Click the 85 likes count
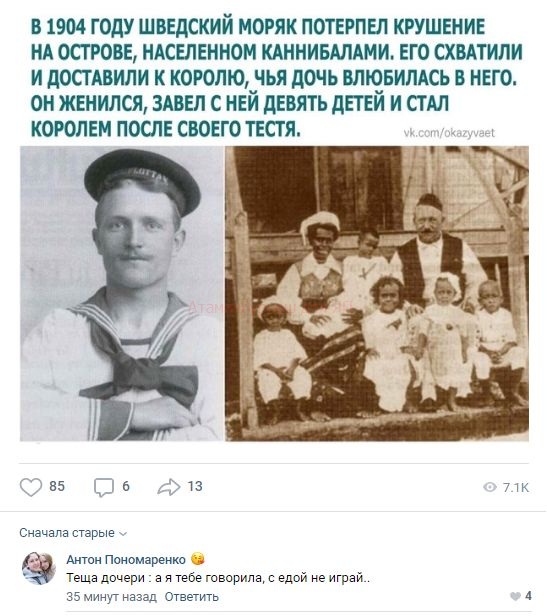547x616 pixels. [x=57, y=486]
